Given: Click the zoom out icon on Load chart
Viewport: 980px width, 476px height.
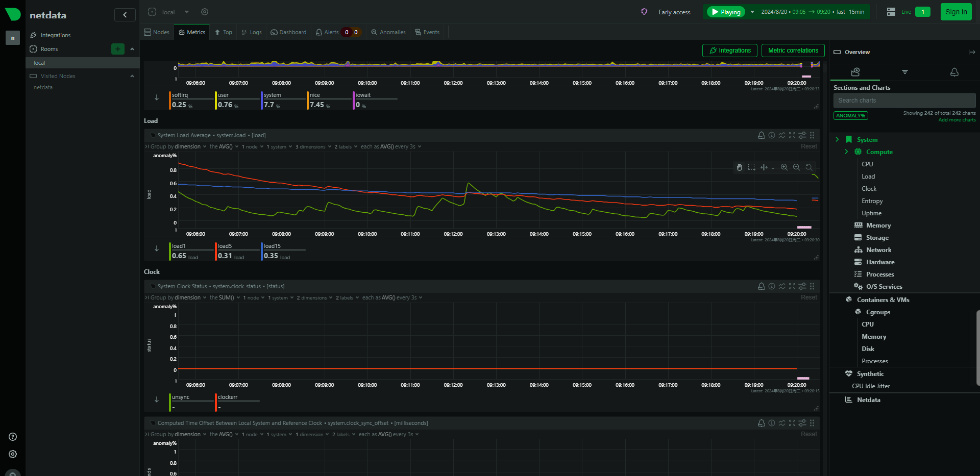Looking at the screenshot, I should 796,167.
